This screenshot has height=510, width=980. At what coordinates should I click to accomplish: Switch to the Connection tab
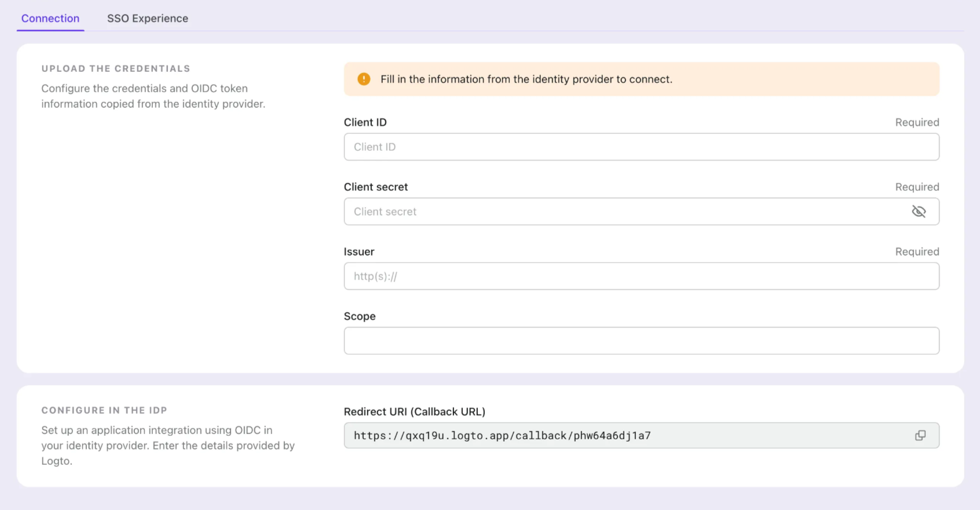50,19
